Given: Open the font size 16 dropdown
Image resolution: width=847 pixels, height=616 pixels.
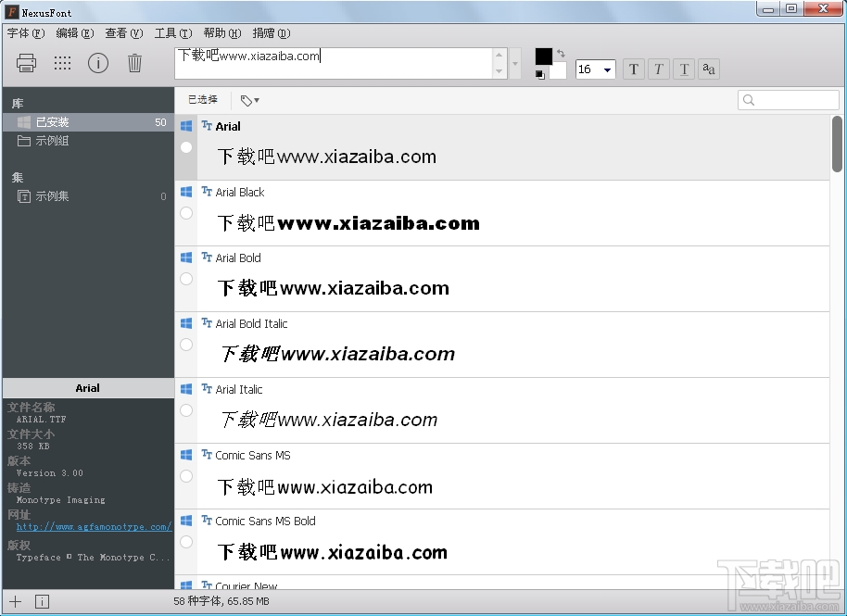Looking at the screenshot, I should 607,69.
